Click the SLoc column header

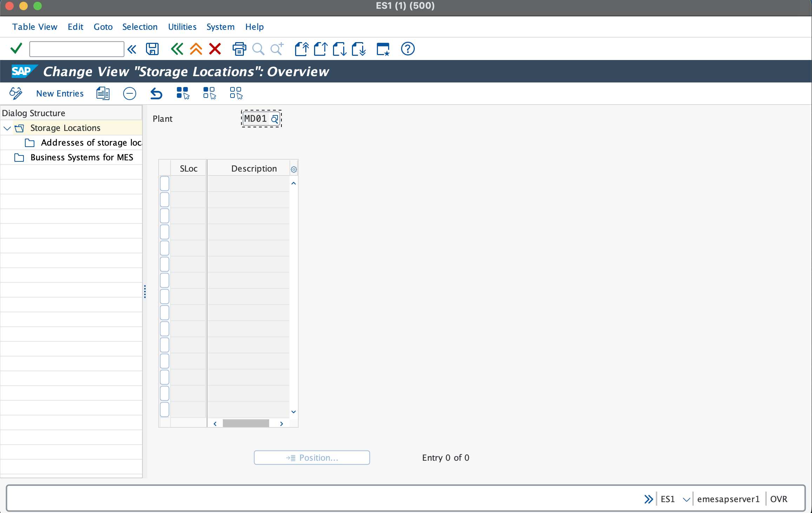(x=188, y=169)
